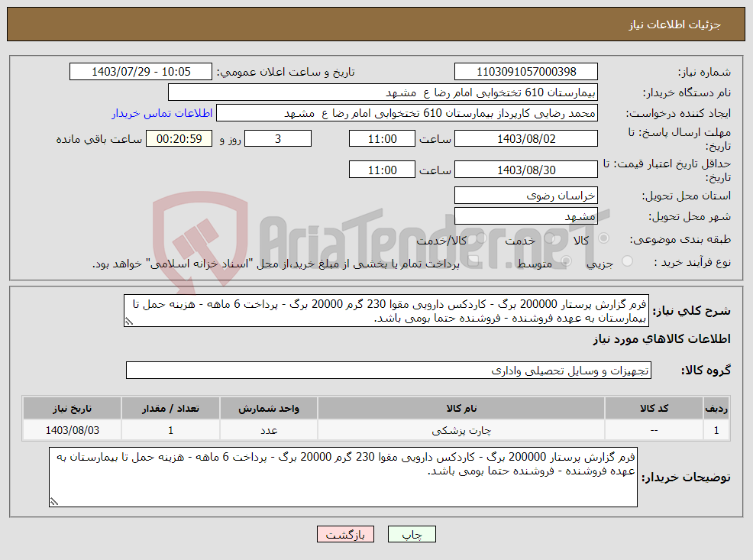Click the price validity time 11:00 field
Viewport: 753px width, 560px height.
pyautogui.click(x=382, y=170)
